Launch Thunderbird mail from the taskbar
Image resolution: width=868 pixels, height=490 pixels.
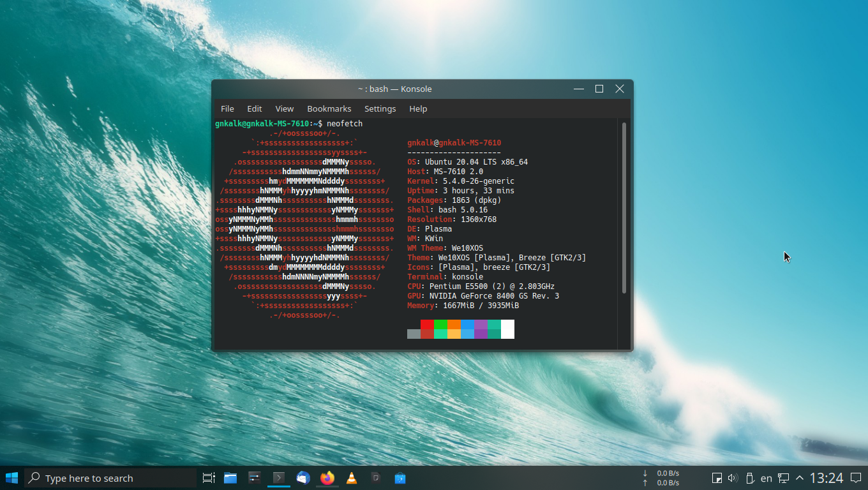pyautogui.click(x=303, y=478)
